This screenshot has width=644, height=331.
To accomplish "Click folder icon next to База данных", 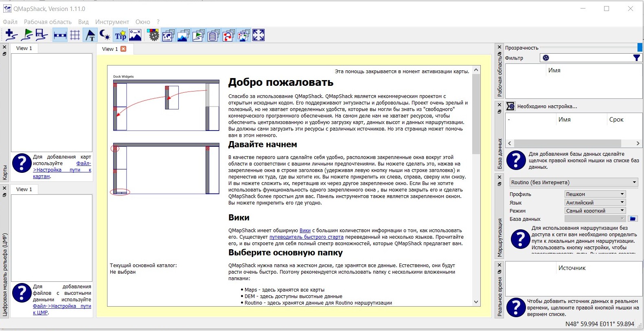I will pyautogui.click(x=633, y=219).
